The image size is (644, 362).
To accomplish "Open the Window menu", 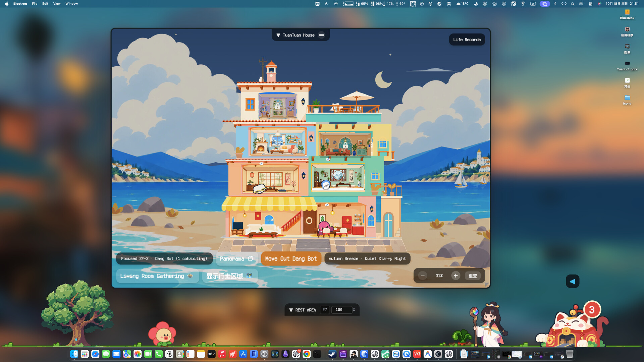I will coord(71,4).
